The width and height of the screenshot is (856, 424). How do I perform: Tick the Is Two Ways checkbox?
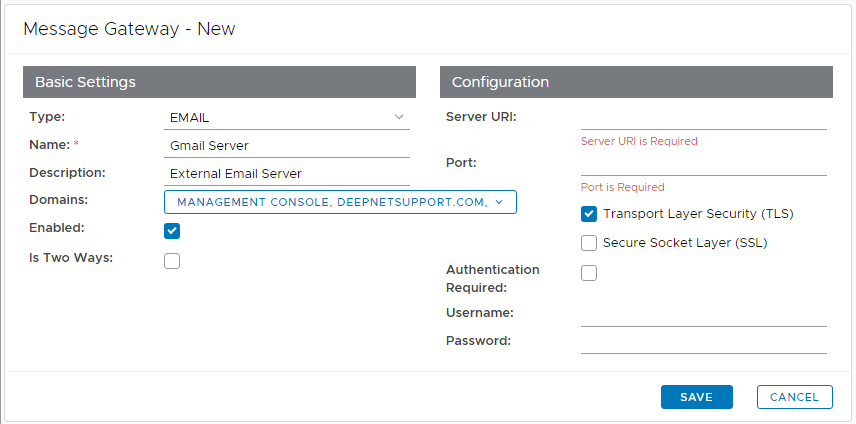[172, 261]
